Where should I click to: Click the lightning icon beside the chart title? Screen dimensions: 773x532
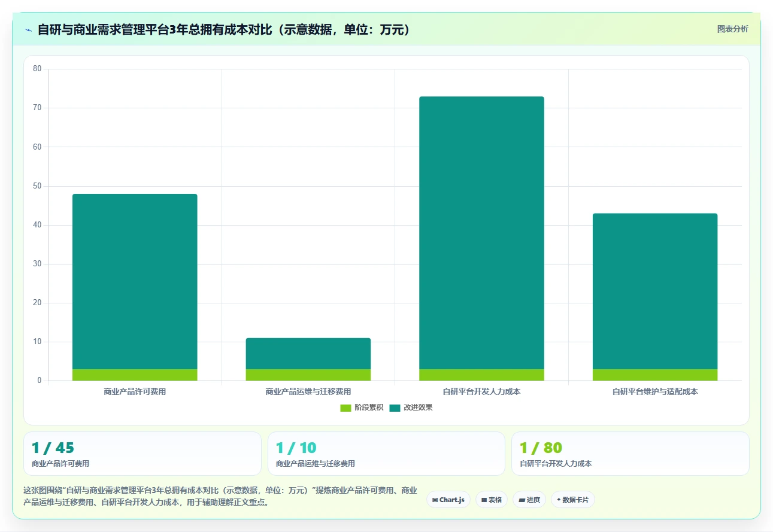pos(28,30)
